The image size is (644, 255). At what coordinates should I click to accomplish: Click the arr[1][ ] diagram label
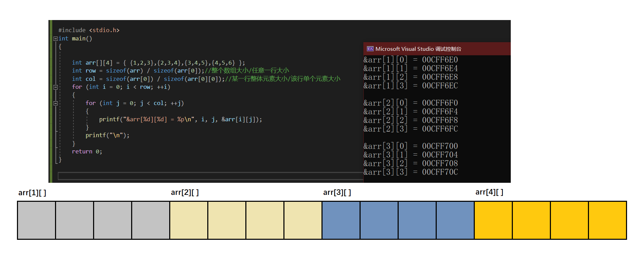tap(32, 193)
